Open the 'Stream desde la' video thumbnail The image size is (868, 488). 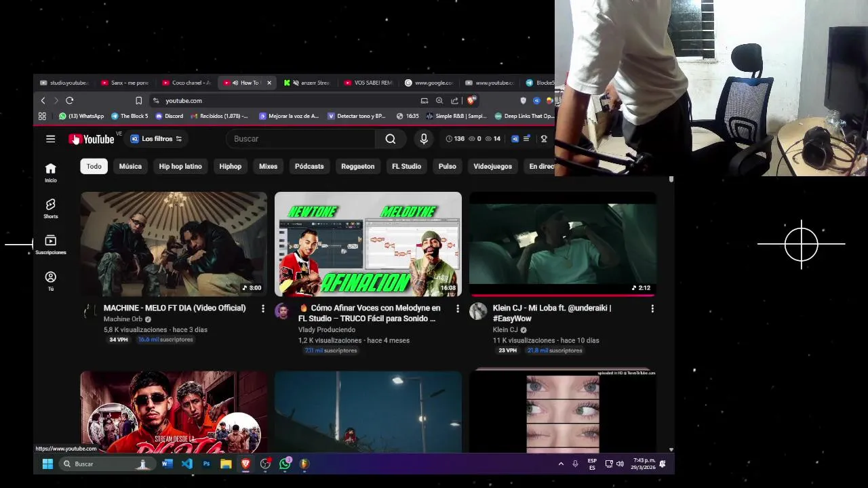coord(174,411)
